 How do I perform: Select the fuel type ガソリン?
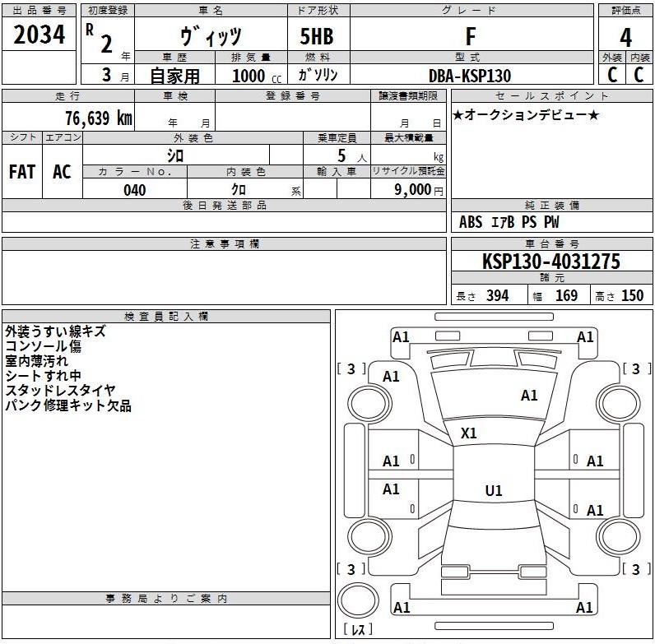[x=318, y=75]
